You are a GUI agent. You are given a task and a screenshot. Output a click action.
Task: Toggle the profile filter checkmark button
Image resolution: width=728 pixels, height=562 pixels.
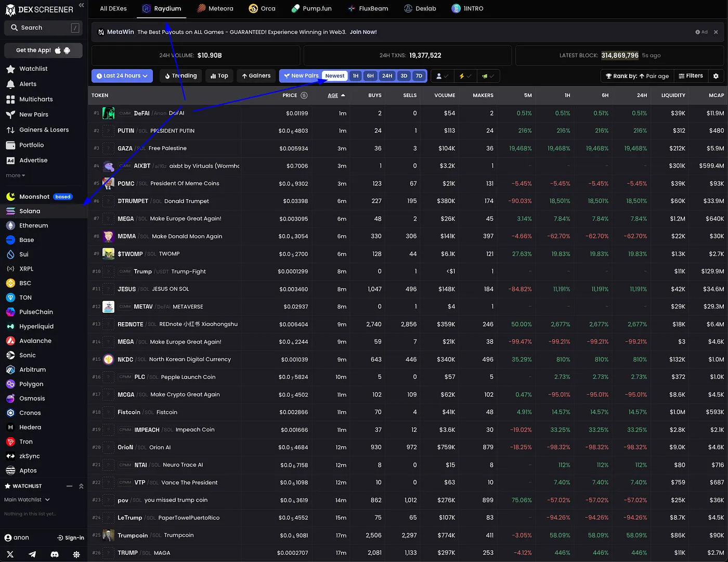pyautogui.click(x=442, y=76)
